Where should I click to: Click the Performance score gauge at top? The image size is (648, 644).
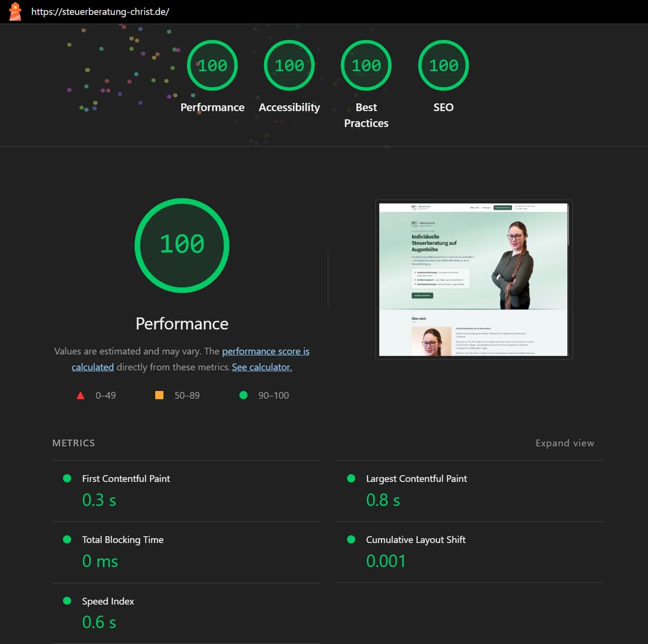(x=212, y=65)
